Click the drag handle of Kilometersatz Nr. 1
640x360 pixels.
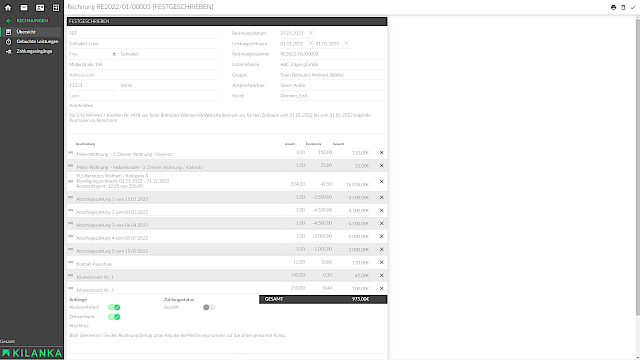click(x=71, y=275)
